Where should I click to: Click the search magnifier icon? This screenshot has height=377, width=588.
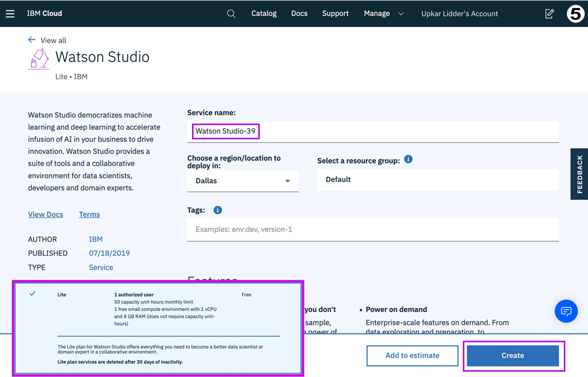click(231, 14)
